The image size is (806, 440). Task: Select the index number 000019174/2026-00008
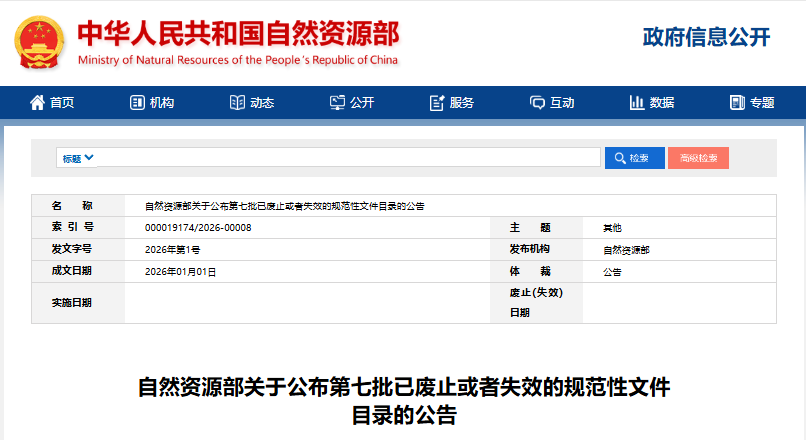click(x=198, y=228)
